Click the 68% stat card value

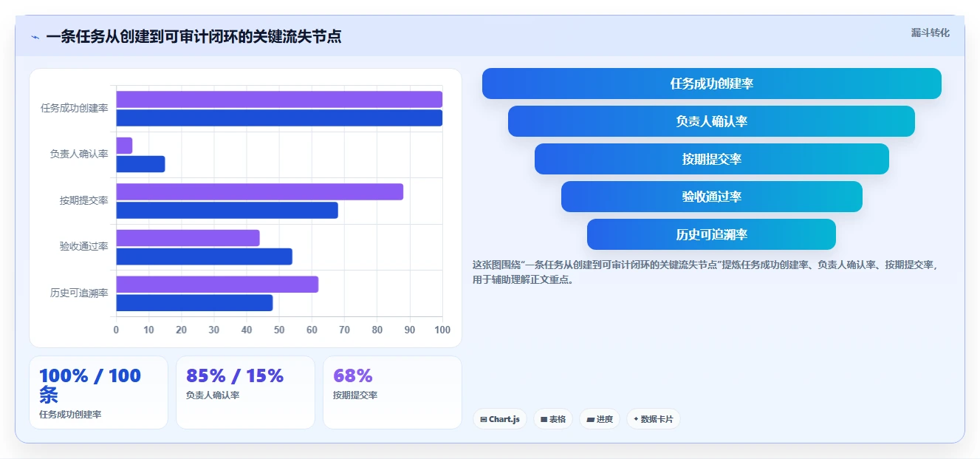(x=353, y=375)
